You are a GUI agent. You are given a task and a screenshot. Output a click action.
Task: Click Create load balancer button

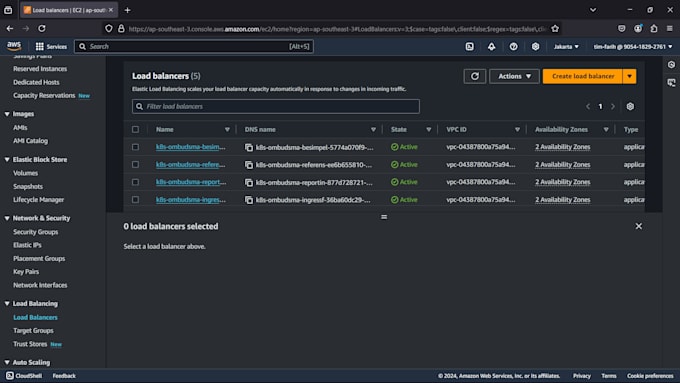pyautogui.click(x=582, y=76)
